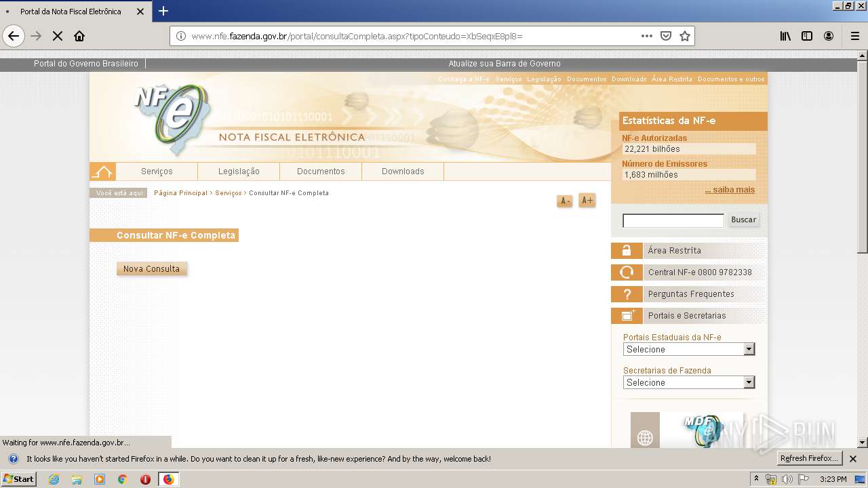Open Windows Start menu
This screenshot has height=488, width=868.
point(19,479)
